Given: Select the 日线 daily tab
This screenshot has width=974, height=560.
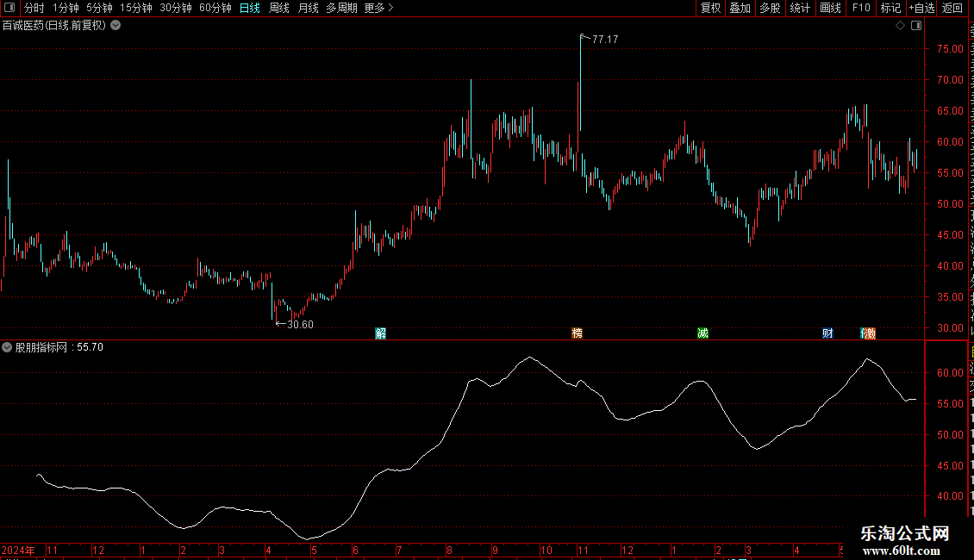Looking at the screenshot, I should pos(250,8).
